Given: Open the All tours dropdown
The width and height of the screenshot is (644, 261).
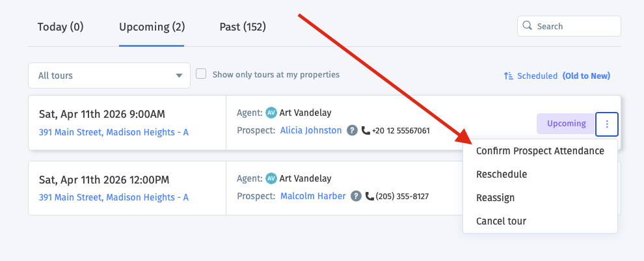Looking at the screenshot, I should [109, 76].
